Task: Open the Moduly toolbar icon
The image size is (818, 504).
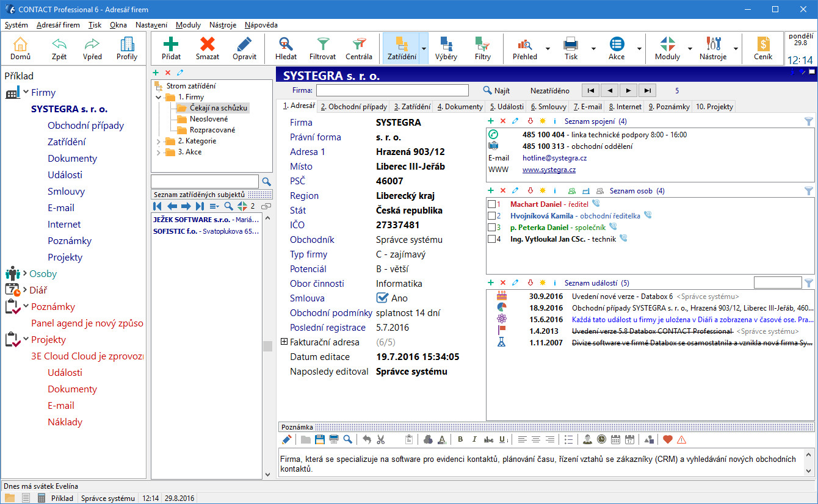Action: click(x=667, y=44)
